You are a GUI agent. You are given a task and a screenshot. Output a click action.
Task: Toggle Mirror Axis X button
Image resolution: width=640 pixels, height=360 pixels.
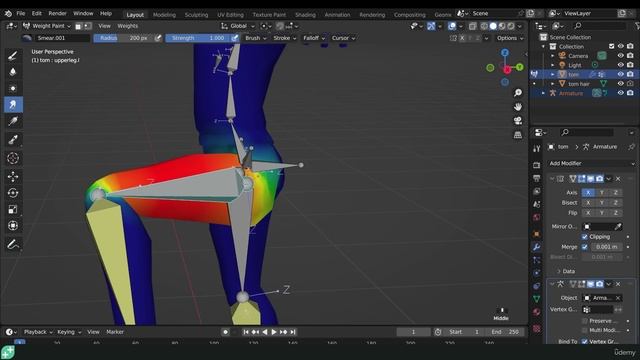(588, 192)
